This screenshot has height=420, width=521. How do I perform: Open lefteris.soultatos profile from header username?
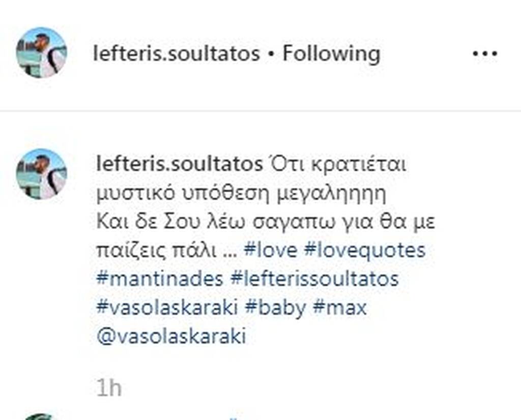[177, 53]
